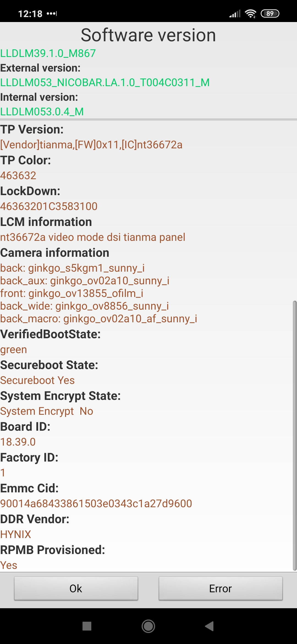Tap the green VerifiedBootState value
This screenshot has width=297, height=644.
click(x=13, y=349)
